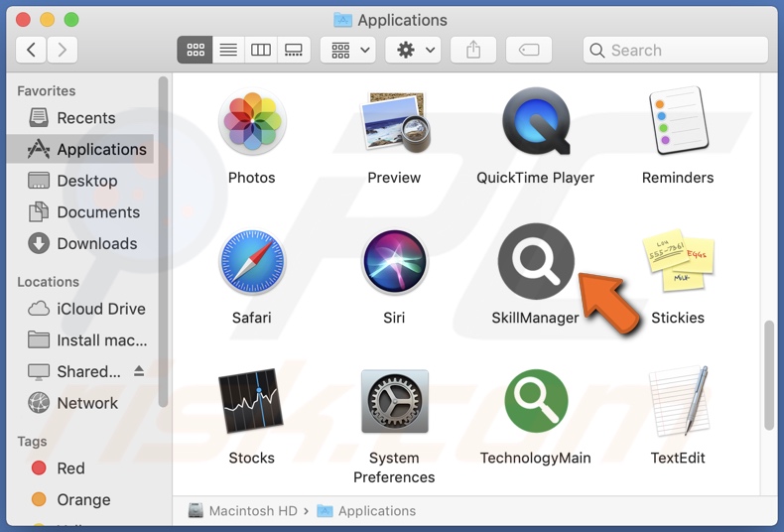784x532 pixels.
Task: Open Recents in the sidebar
Action: (x=80, y=118)
